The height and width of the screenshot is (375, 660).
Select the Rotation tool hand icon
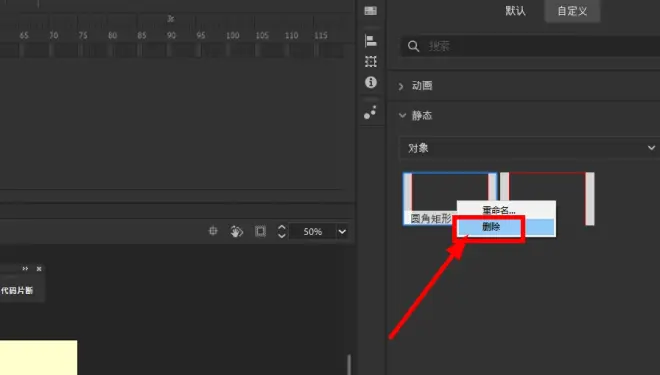[x=237, y=231]
